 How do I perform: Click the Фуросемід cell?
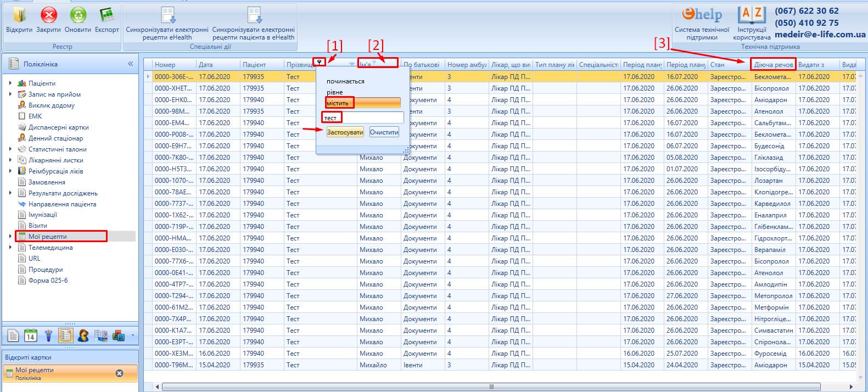(x=774, y=354)
